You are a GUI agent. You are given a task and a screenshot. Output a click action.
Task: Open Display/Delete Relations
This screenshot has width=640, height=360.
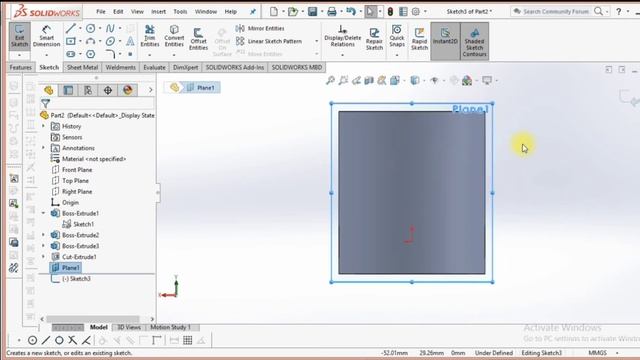click(x=342, y=36)
